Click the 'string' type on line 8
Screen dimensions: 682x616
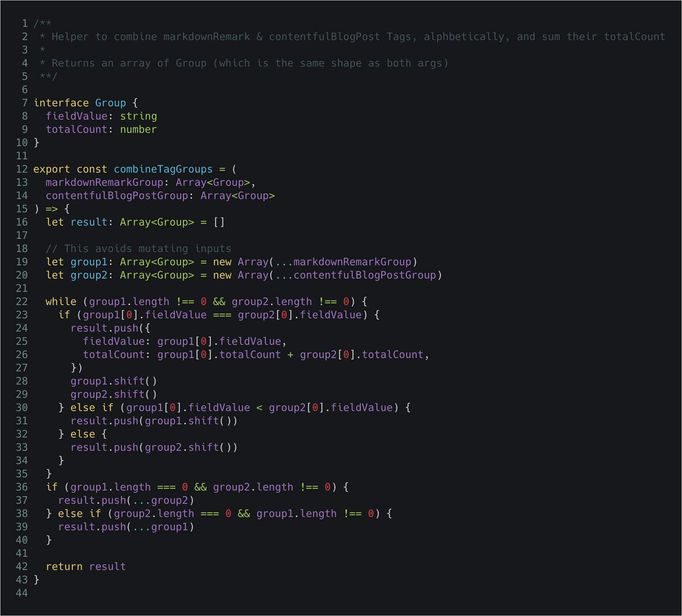tap(138, 116)
